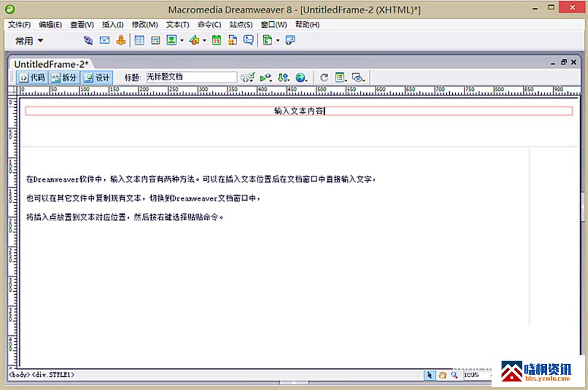Restore down the inner document window
This screenshot has height=390, width=588.
point(564,62)
